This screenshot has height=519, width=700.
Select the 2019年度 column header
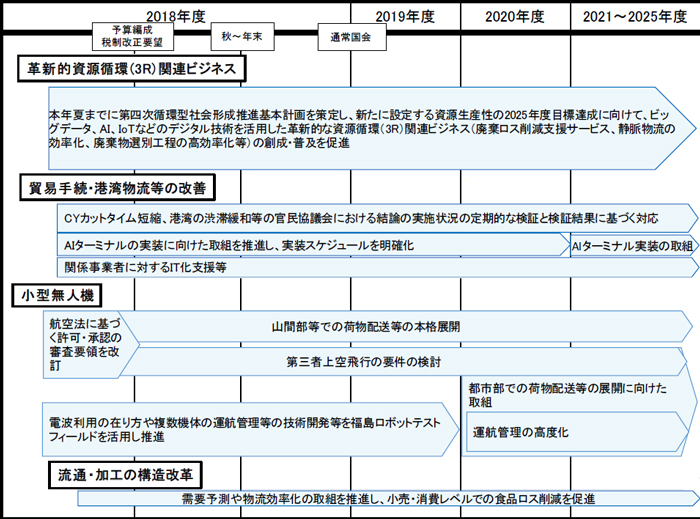pos(405,17)
